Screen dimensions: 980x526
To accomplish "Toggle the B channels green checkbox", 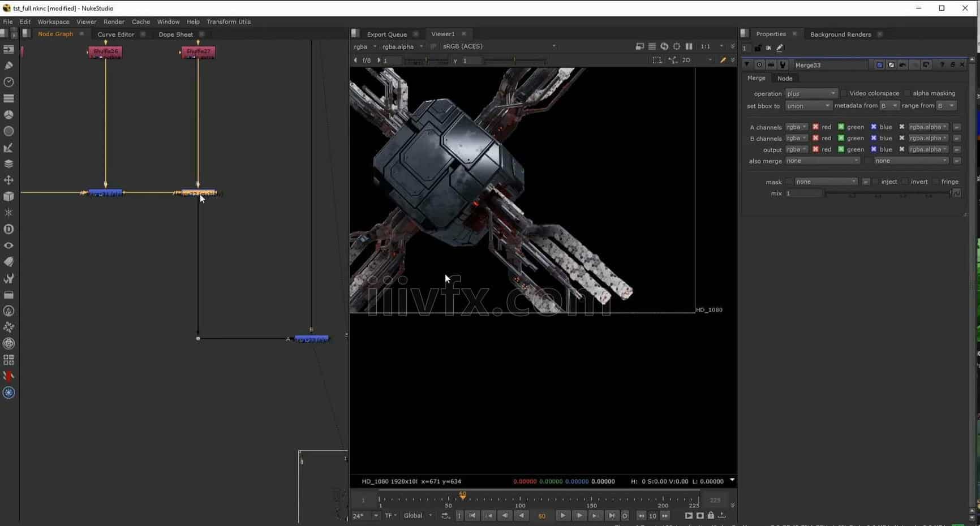I will pos(841,138).
